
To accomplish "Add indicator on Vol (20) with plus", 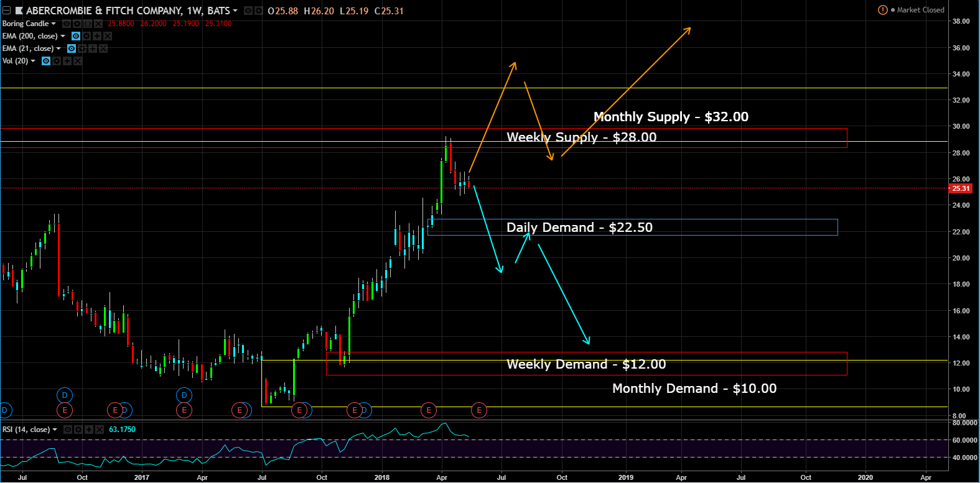I will (x=67, y=61).
